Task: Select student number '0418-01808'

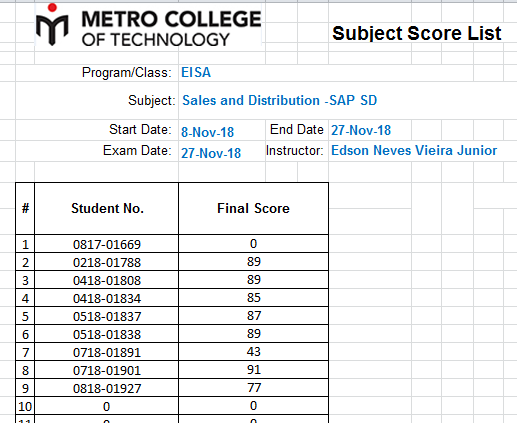Action: point(107,280)
